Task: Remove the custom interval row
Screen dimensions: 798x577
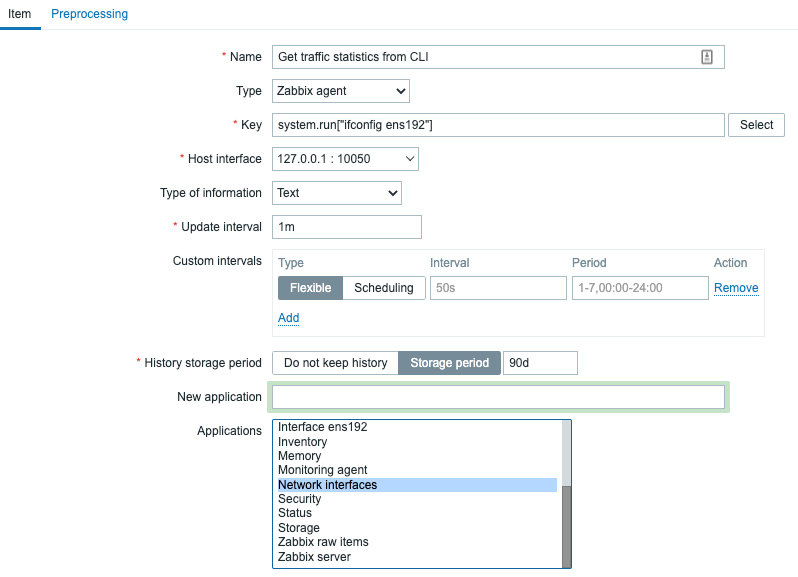Action: pos(736,288)
